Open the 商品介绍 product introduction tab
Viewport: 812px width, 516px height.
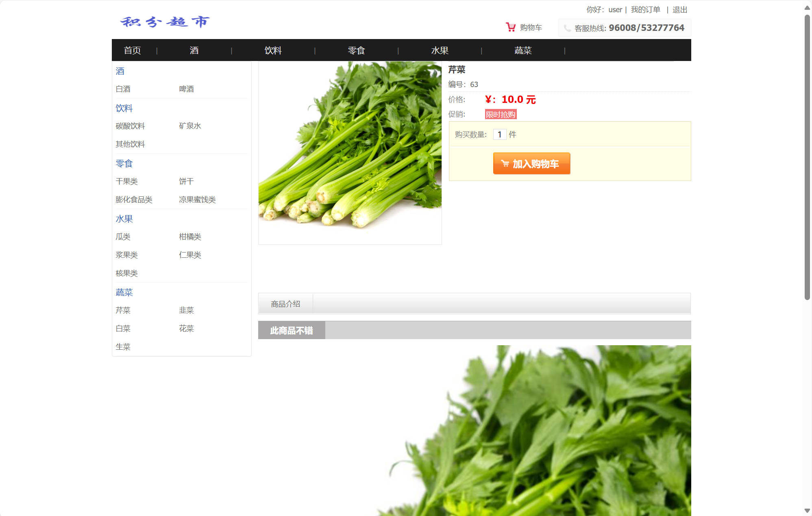point(285,303)
